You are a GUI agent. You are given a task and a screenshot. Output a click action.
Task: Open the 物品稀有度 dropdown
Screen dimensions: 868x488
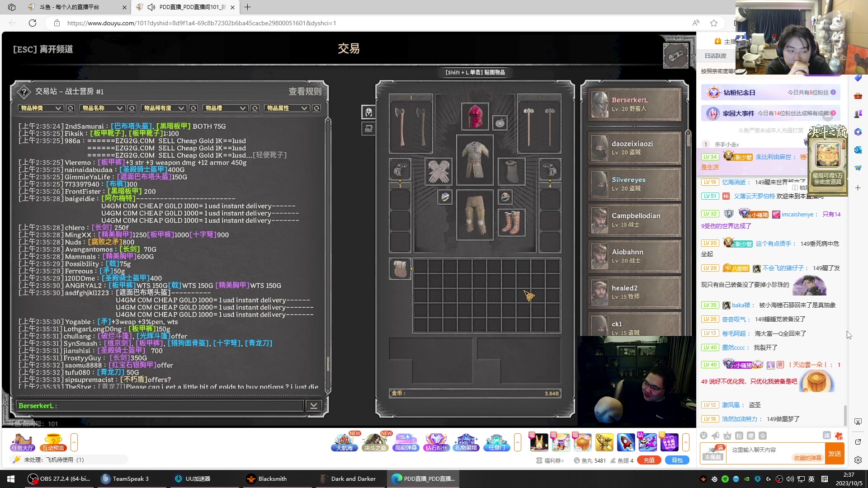coord(163,108)
